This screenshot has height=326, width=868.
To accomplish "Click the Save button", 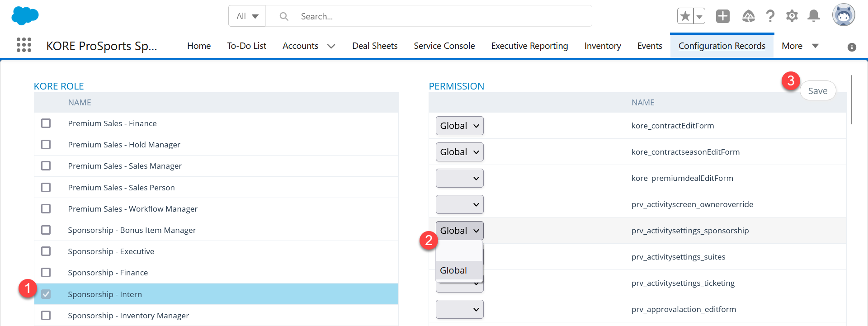I will (818, 91).
